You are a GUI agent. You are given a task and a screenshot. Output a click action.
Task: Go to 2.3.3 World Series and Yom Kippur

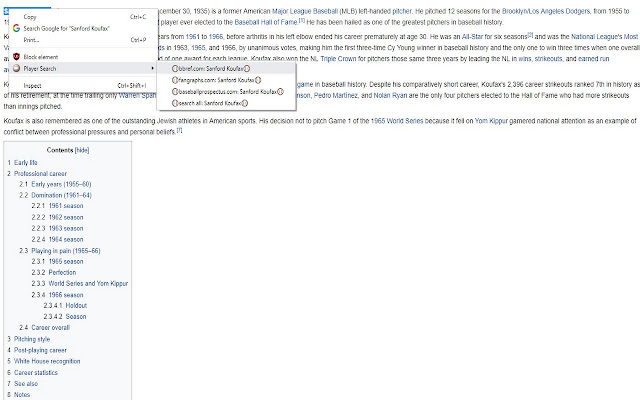click(x=80, y=284)
